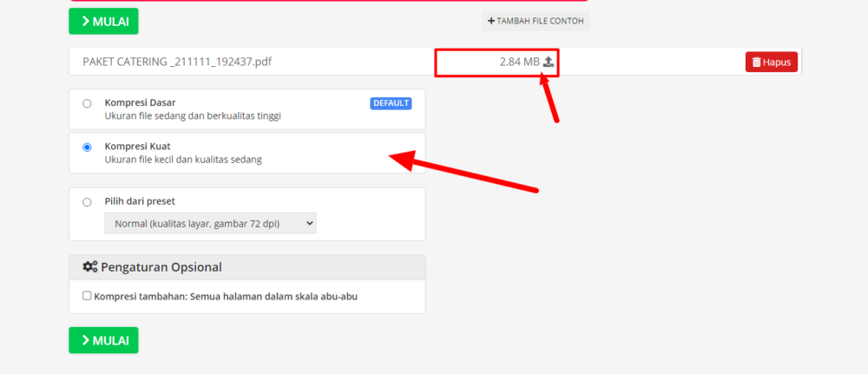The height and width of the screenshot is (374, 868).
Task: Select the Kompresi Kuat radio button
Action: (87, 148)
